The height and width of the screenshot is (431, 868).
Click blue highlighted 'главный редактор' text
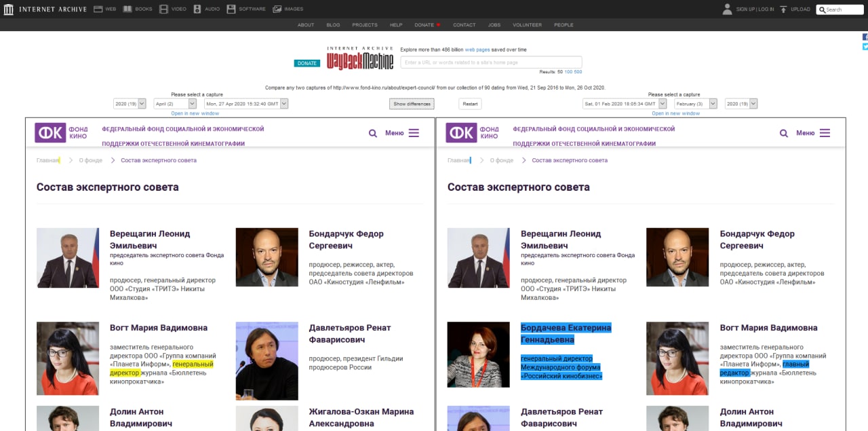tap(765, 369)
